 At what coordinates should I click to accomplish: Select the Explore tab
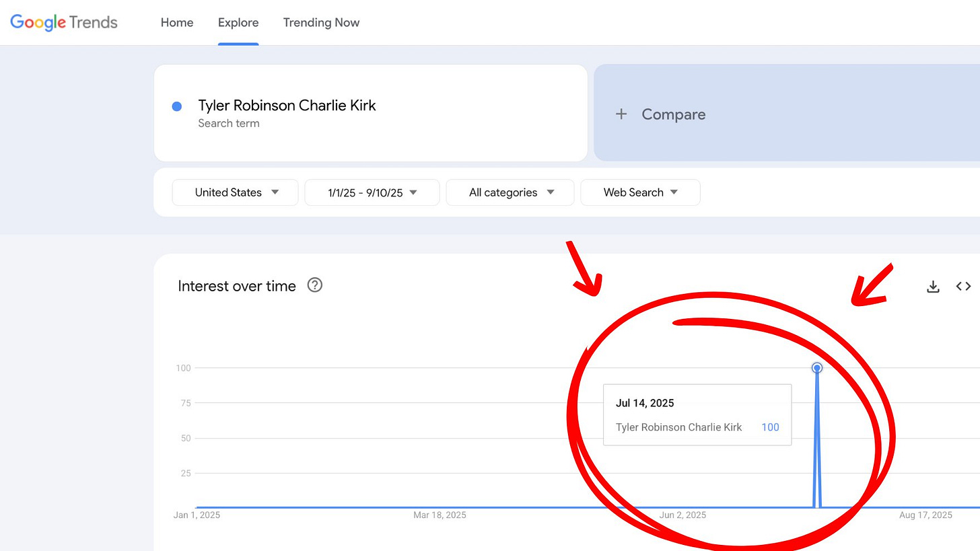pyautogui.click(x=238, y=22)
